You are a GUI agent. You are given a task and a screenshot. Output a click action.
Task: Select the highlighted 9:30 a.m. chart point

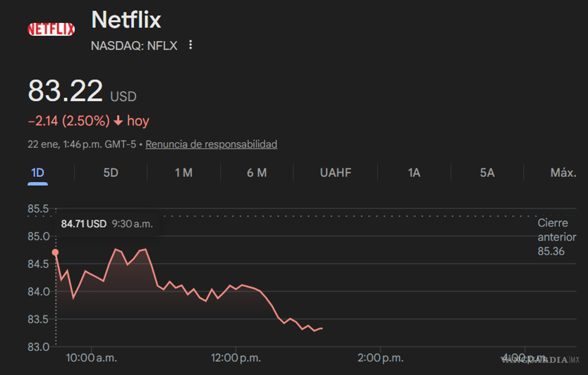click(56, 252)
